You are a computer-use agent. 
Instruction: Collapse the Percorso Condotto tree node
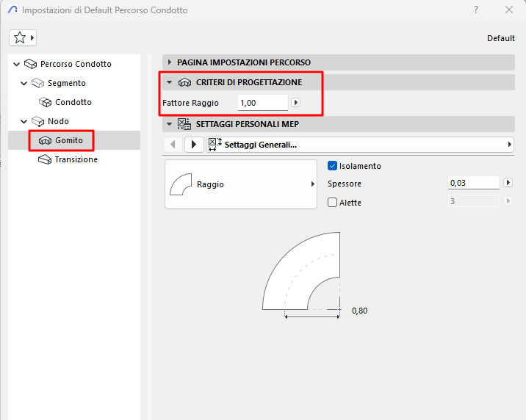pos(16,64)
